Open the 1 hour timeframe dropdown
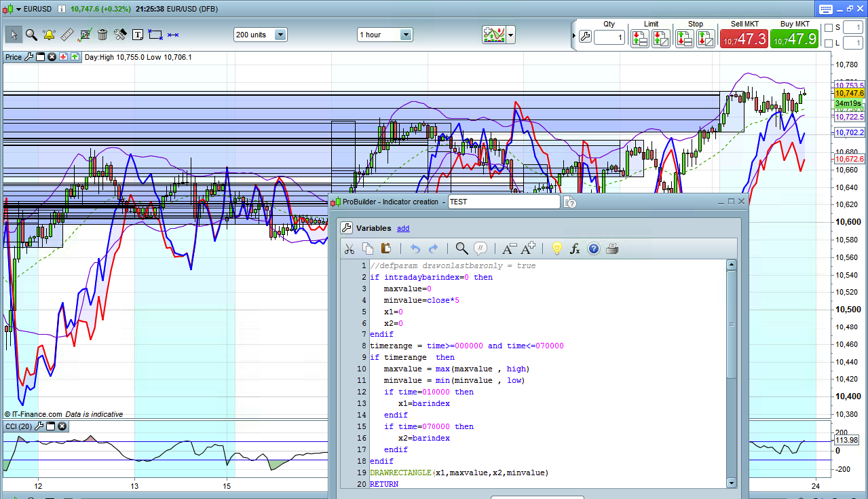This screenshot has height=499, width=868. tap(405, 35)
